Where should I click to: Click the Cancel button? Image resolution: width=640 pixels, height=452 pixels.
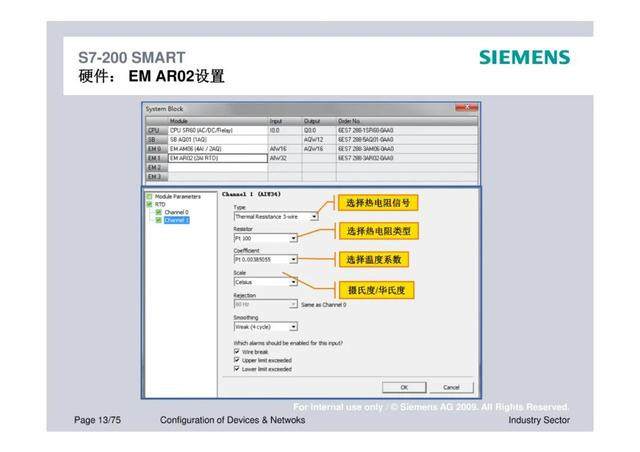tap(451, 387)
